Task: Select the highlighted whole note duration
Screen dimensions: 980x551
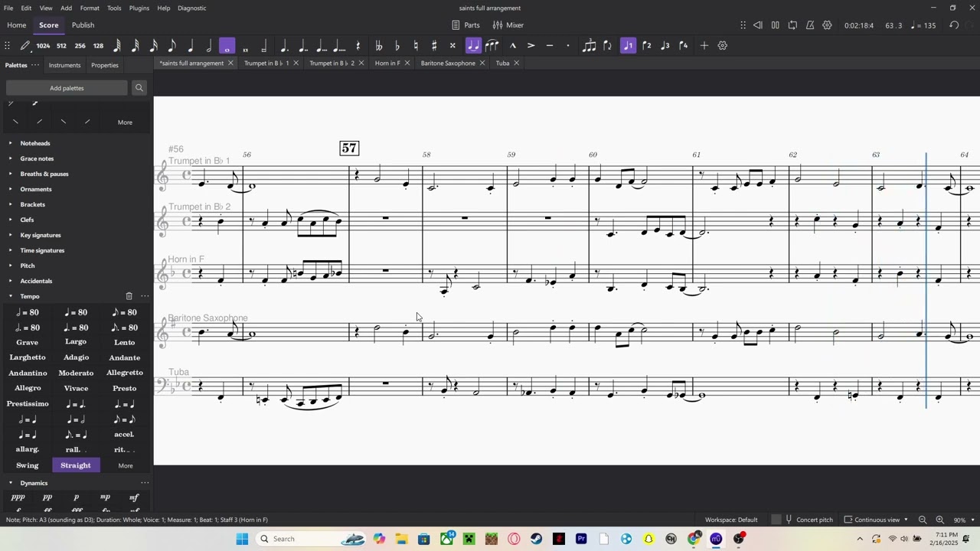Action: click(x=227, y=46)
